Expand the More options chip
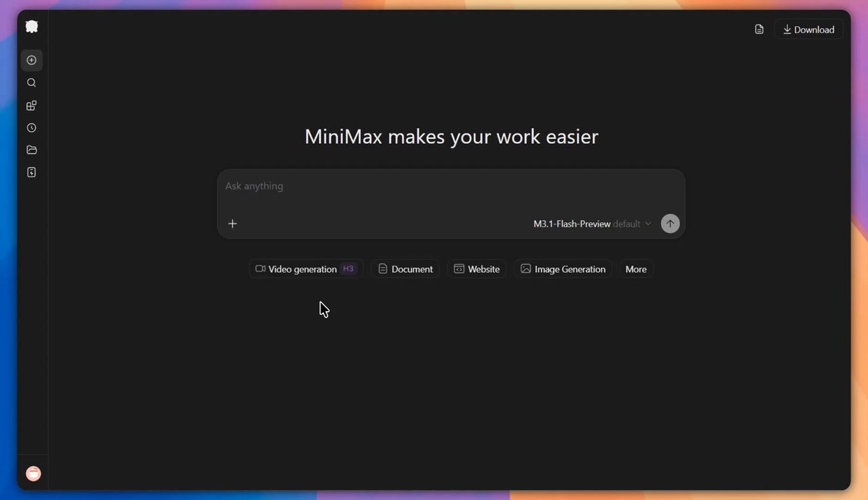Image resolution: width=868 pixels, height=500 pixels. click(x=636, y=269)
